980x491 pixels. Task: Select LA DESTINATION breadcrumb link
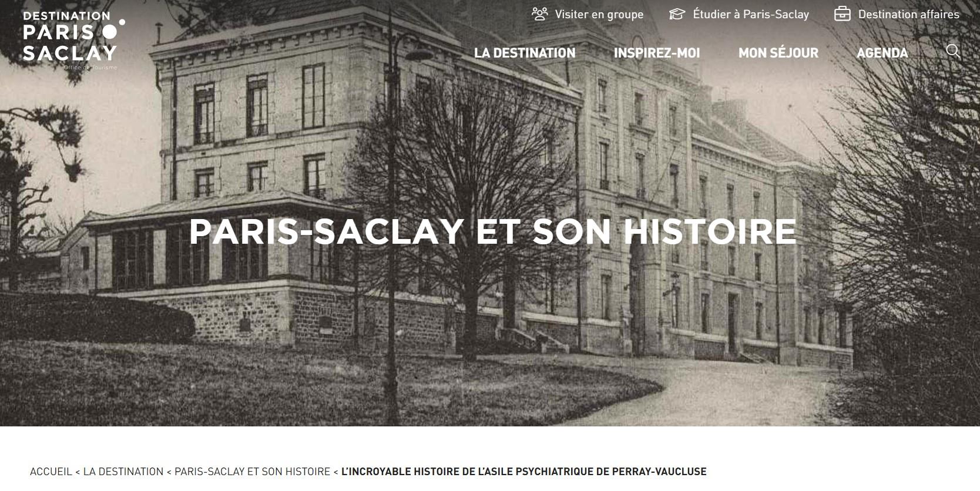123,472
